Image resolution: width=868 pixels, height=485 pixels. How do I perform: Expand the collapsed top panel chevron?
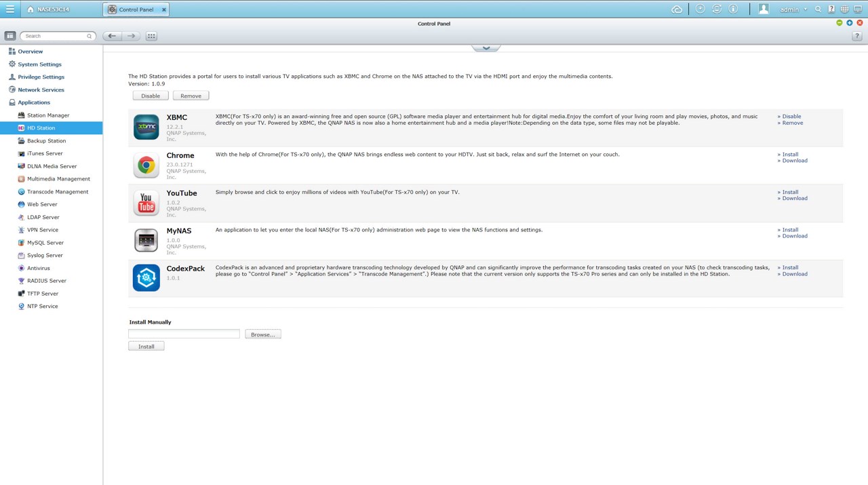pos(486,48)
